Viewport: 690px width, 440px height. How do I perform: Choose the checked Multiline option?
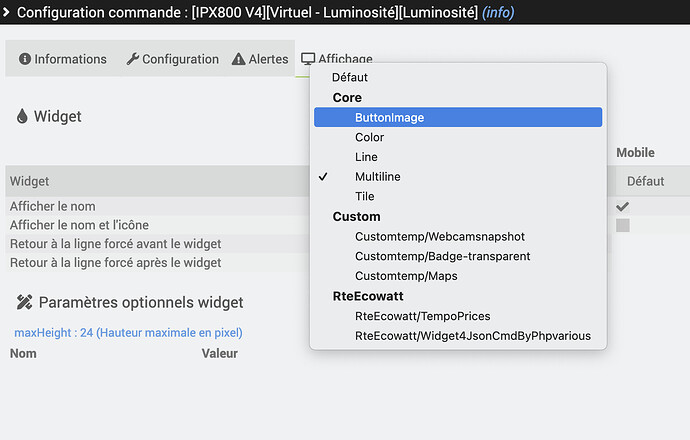pos(378,177)
